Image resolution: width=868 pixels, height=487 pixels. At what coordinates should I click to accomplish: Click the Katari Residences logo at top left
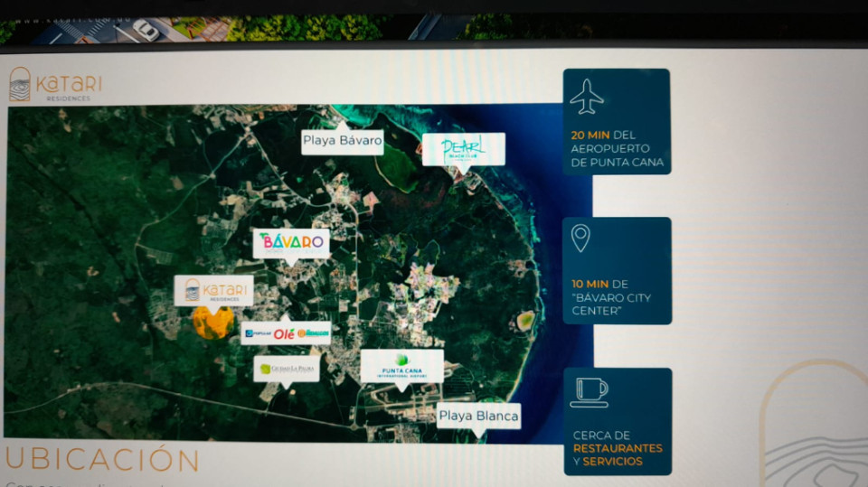coord(55,85)
